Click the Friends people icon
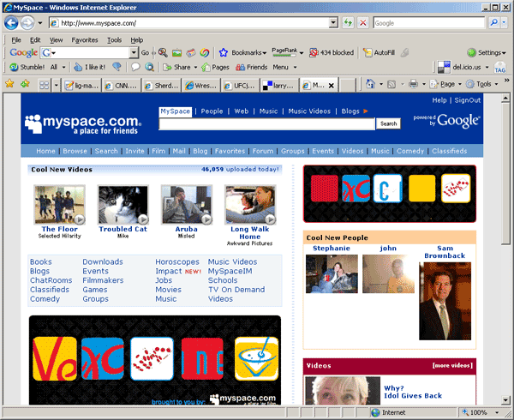The width and height of the screenshot is (514, 420). click(240, 67)
